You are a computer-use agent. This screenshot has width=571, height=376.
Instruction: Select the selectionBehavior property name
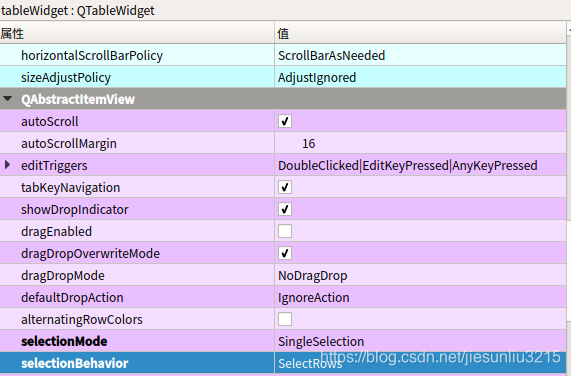[75, 363]
